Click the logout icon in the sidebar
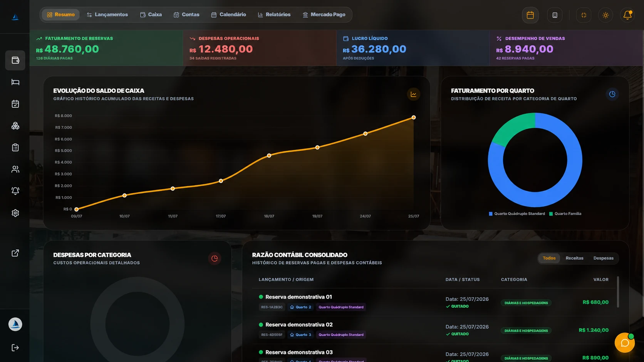Screen dimensions: 644x362 click(15, 348)
